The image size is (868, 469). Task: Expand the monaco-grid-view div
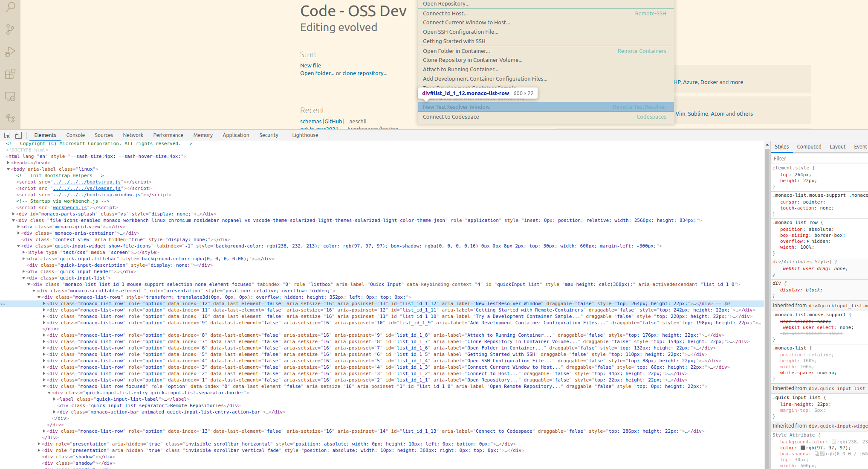tap(18, 227)
